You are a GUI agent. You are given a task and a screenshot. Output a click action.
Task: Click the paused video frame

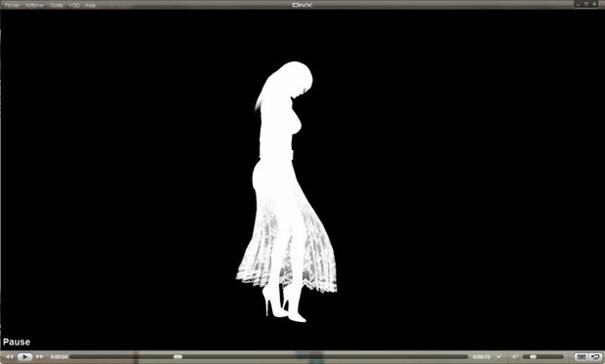[x=302, y=180]
